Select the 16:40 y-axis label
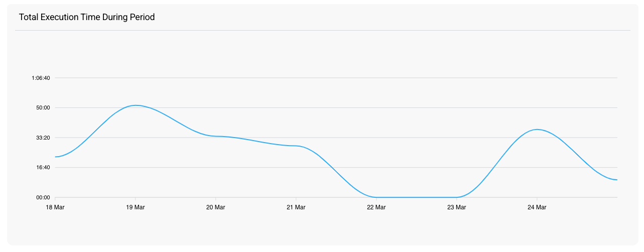This screenshot has height=252, width=644. click(43, 167)
